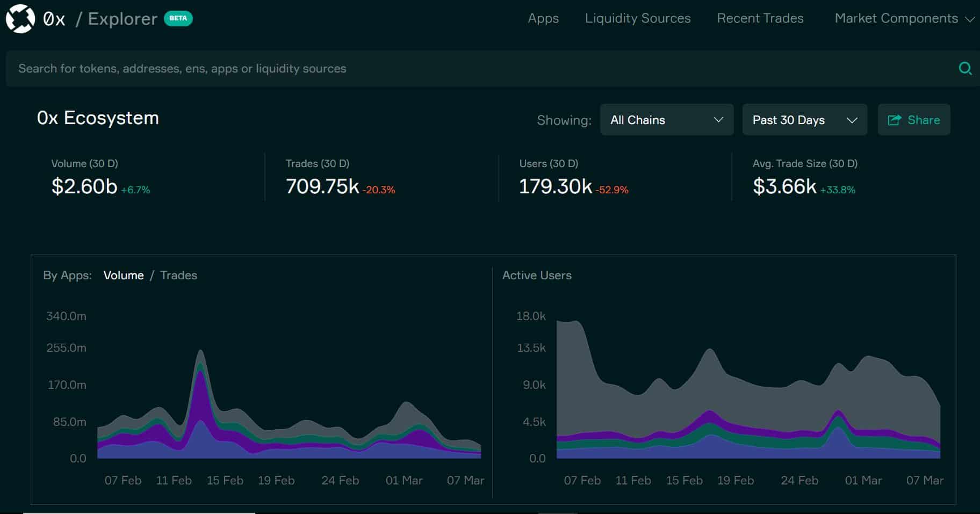Click the 18.0k axis label
The image size is (980, 514).
click(531, 316)
